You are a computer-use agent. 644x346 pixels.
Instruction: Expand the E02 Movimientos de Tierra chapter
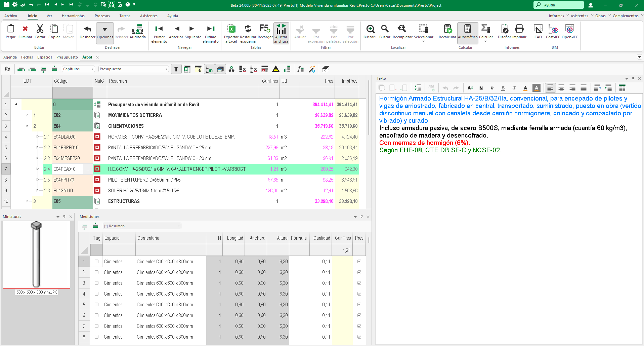27,115
